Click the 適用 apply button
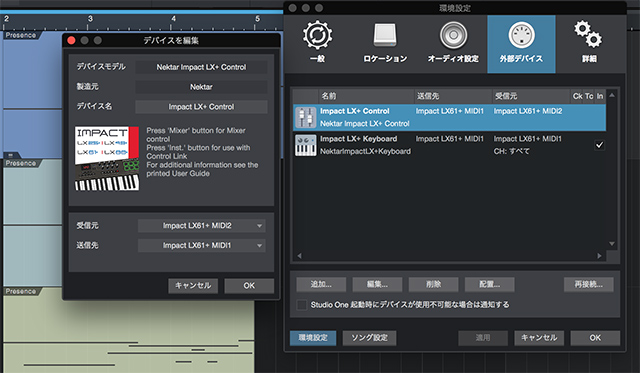Viewport: 640px width, 373px height. 483,338
